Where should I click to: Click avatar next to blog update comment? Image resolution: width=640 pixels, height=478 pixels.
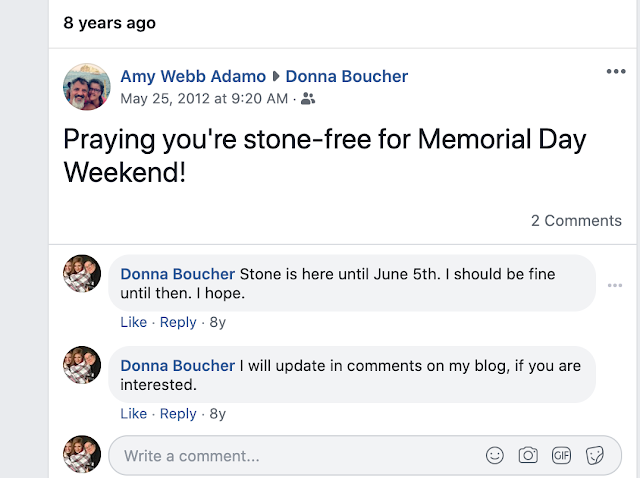tap(82, 365)
